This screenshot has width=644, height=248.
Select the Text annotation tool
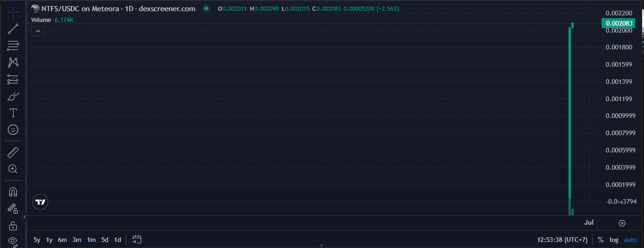tap(13, 113)
